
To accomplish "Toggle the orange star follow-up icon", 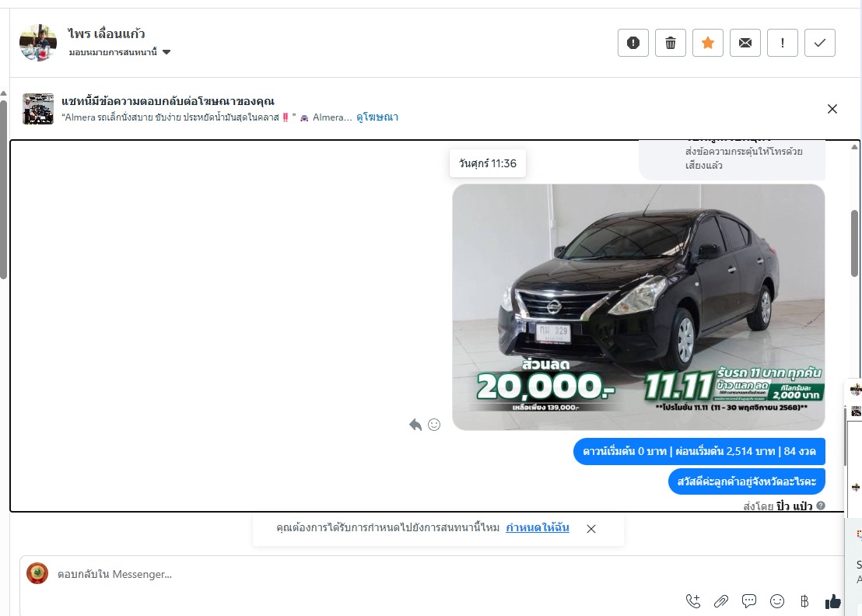I will 707,43.
